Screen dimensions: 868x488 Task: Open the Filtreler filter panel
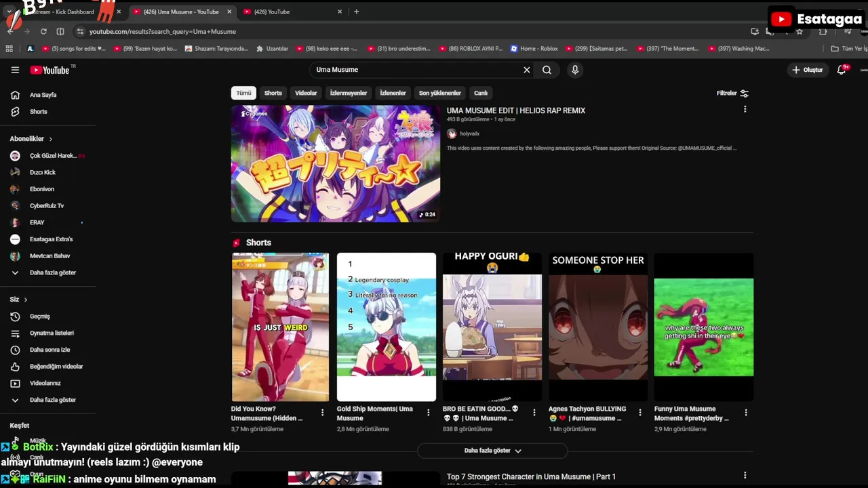pos(732,93)
